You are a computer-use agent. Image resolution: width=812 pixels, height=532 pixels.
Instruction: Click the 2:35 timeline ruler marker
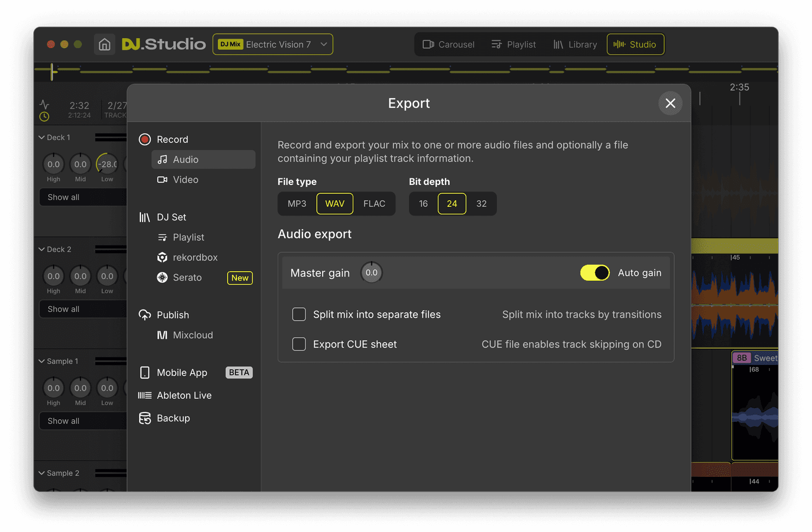[739, 87]
